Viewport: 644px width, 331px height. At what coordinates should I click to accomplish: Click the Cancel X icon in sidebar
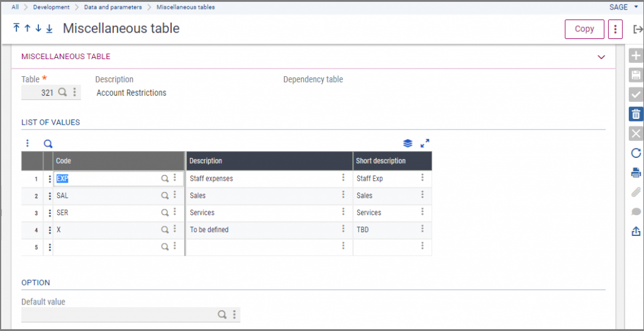point(636,133)
